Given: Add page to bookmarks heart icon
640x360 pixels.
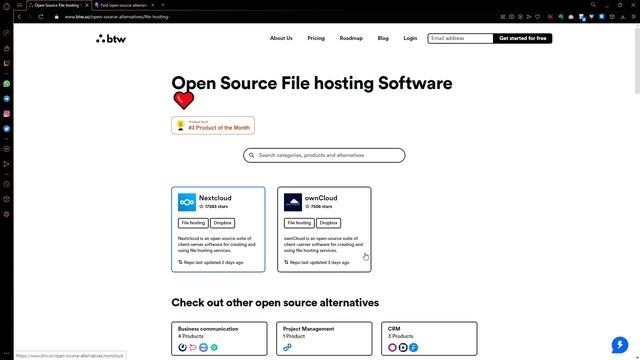Looking at the screenshot, I should (x=538, y=17).
